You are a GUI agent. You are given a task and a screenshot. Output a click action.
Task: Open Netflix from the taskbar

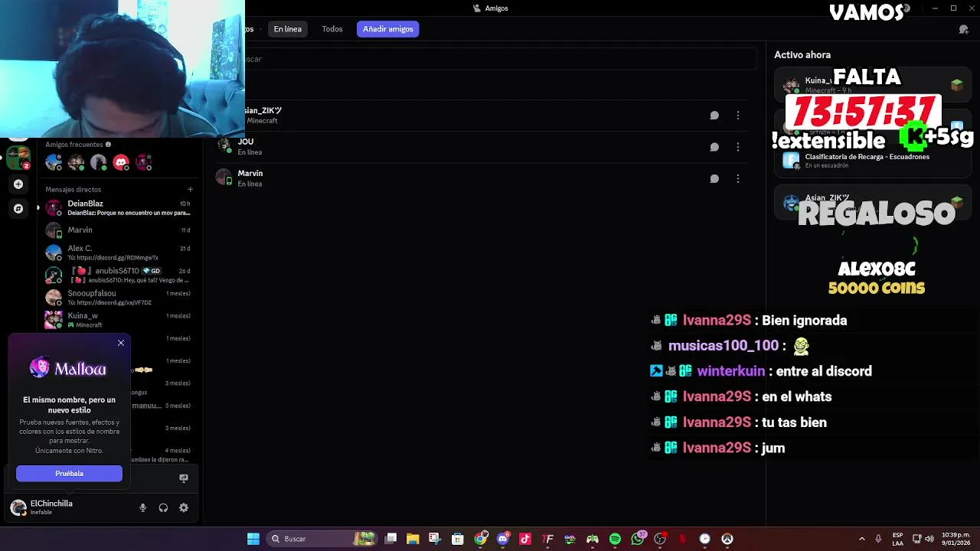pyautogui.click(x=682, y=539)
